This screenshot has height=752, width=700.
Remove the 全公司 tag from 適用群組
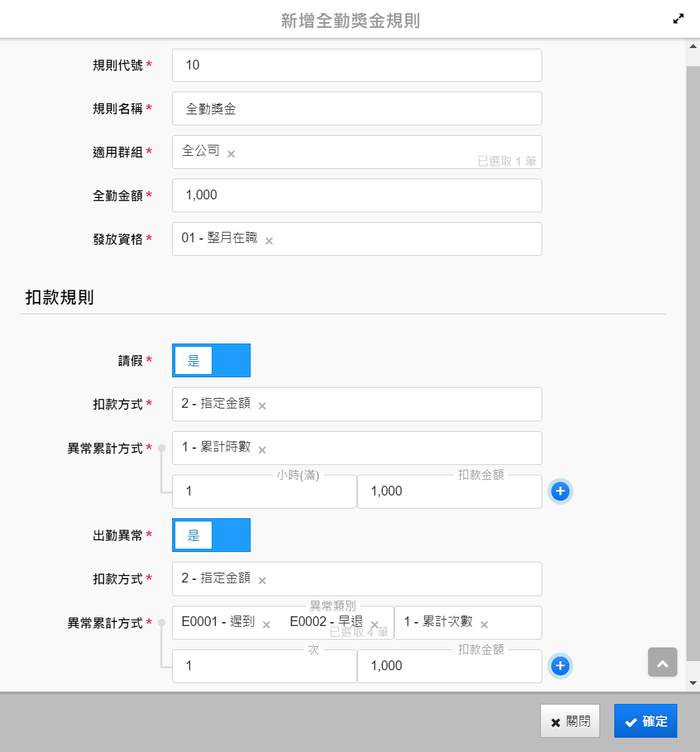click(x=231, y=154)
